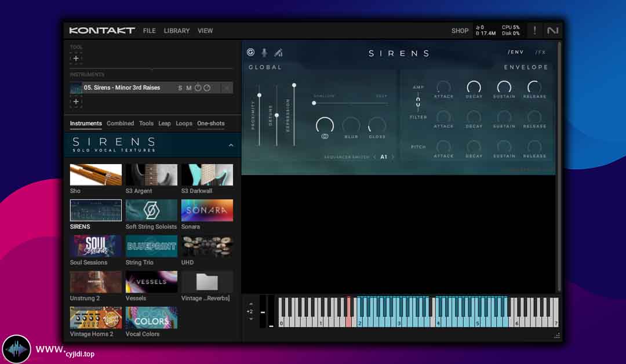This screenshot has width=626, height=364.
Task: Click the purge icon on Sirens instrument row
Action: coord(207,88)
